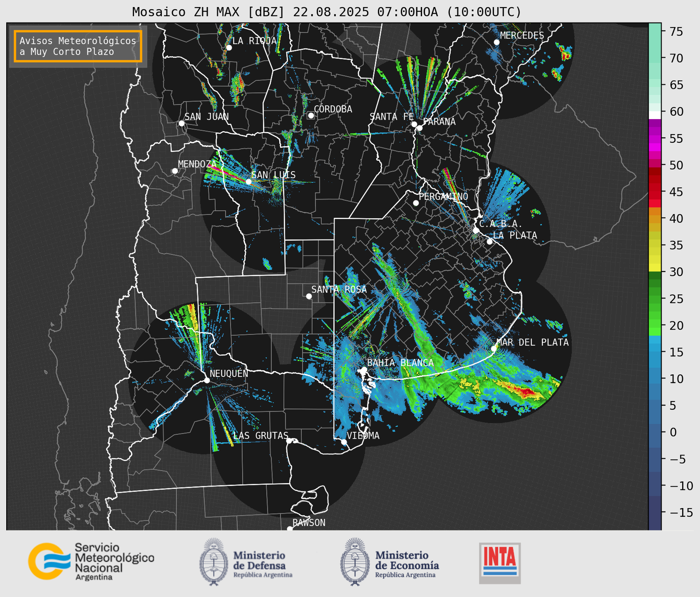Click the yellow 30 dBZ color band
This screenshot has width=700, height=597.
point(655,268)
